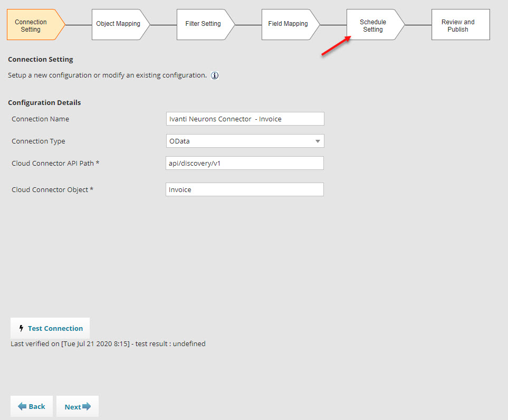Click the Back button
This screenshot has height=420, width=508.
(x=32, y=406)
